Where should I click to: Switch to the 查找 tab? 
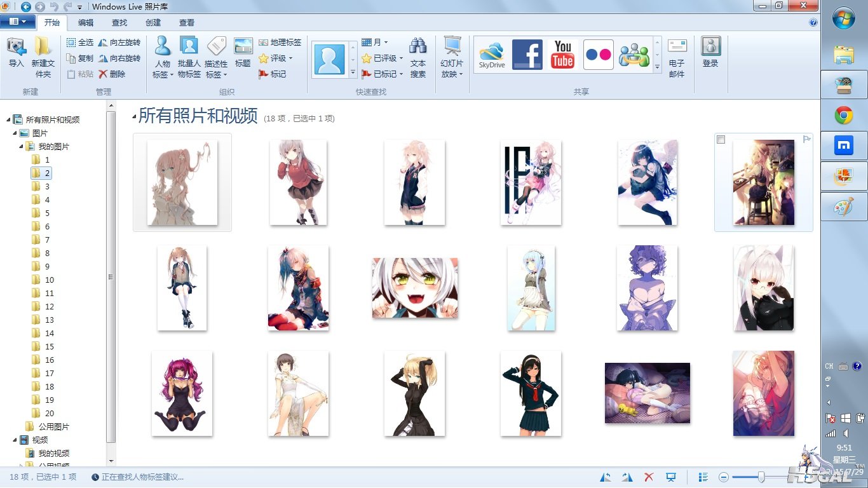click(119, 22)
